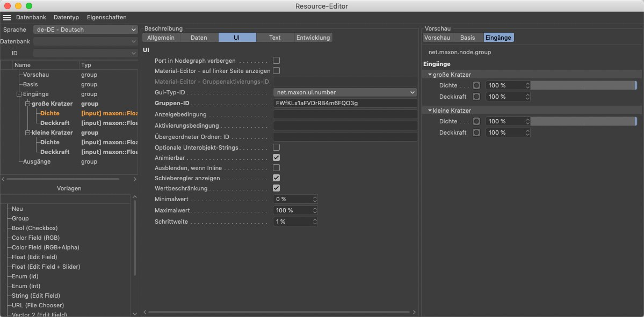644x317 pixels.
Task: Collapse the Eingänge tree node
Action: [19, 94]
